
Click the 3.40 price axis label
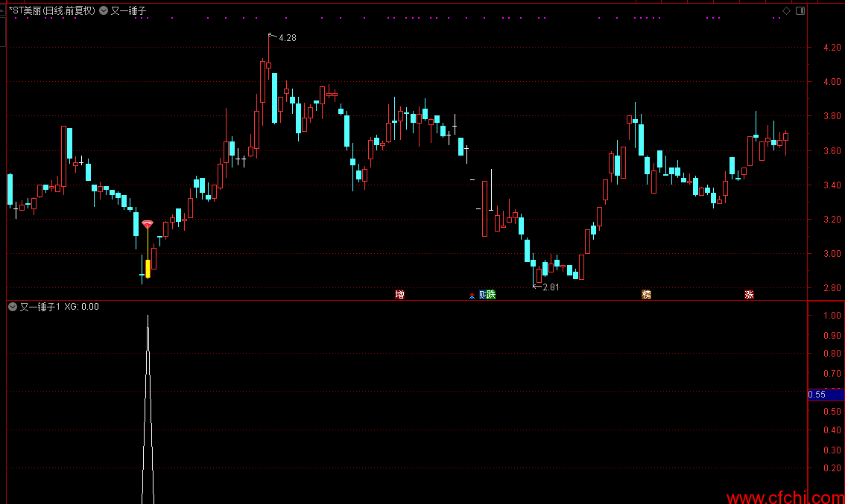(x=832, y=185)
